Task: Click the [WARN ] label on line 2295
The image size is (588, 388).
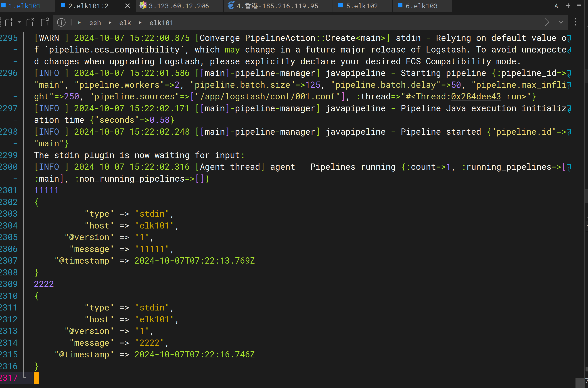Action: [x=51, y=38]
